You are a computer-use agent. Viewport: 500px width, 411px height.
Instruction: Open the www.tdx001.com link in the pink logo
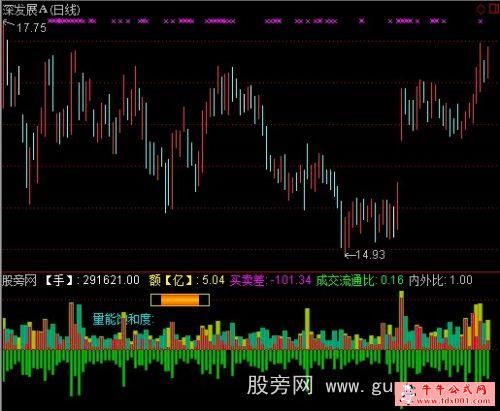tap(453, 400)
